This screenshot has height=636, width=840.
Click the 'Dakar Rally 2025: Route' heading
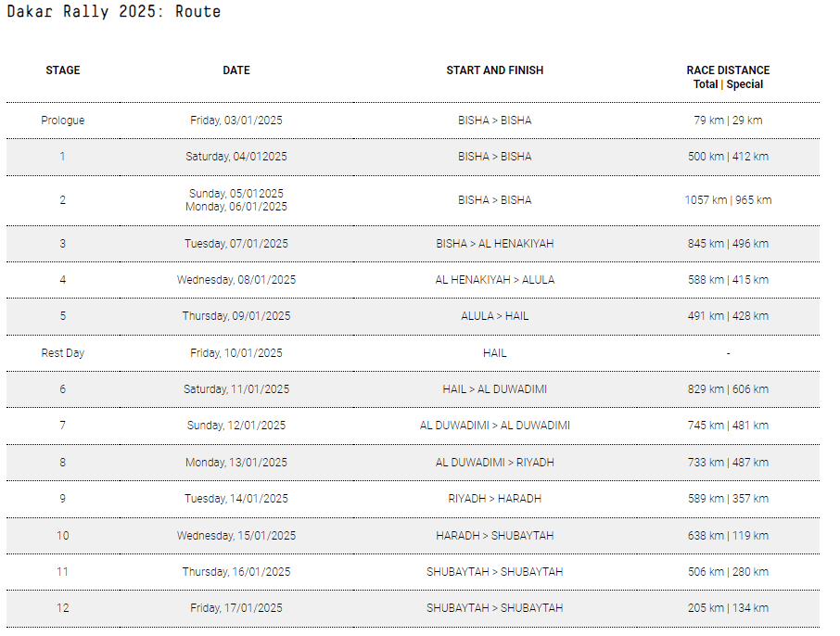pyautogui.click(x=113, y=11)
